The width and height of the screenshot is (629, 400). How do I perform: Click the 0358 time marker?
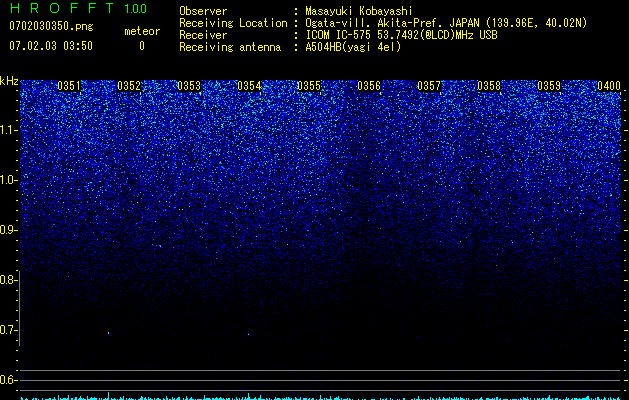[489, 86]
